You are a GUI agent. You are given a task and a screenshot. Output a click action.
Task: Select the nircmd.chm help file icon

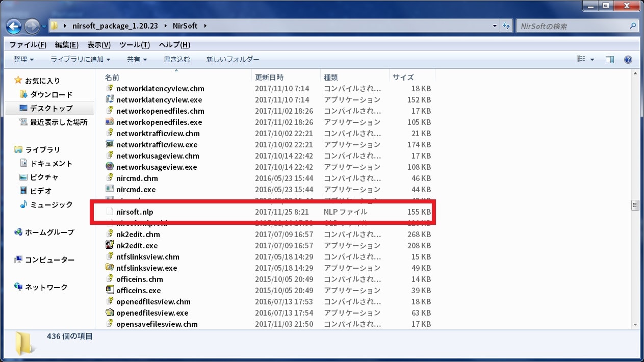(110, 178)
